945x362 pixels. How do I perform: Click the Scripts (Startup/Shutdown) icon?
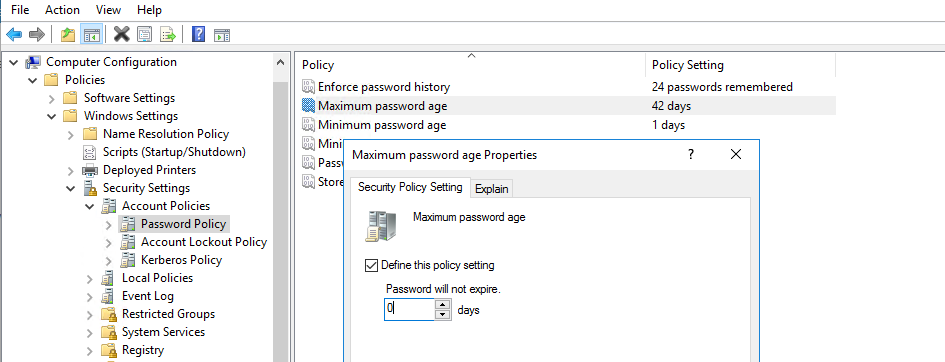click(x=90, y=152)
